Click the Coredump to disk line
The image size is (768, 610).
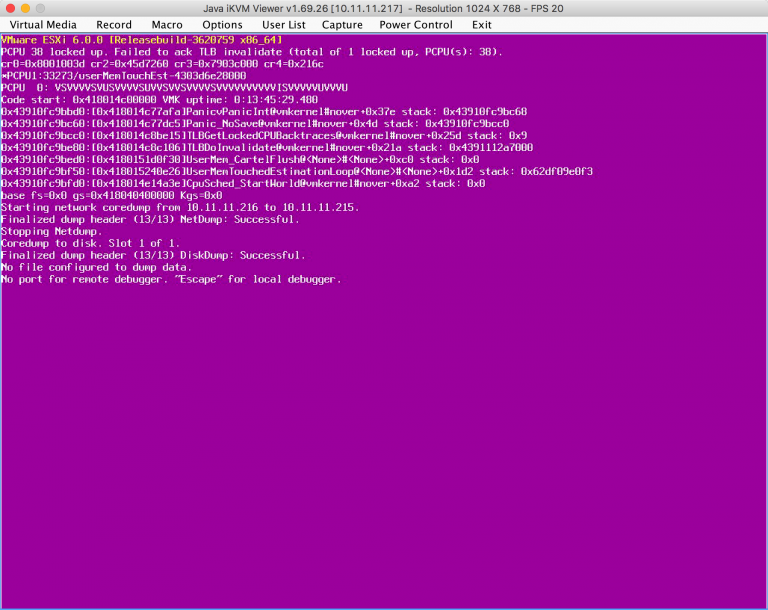tap(90, 243)
